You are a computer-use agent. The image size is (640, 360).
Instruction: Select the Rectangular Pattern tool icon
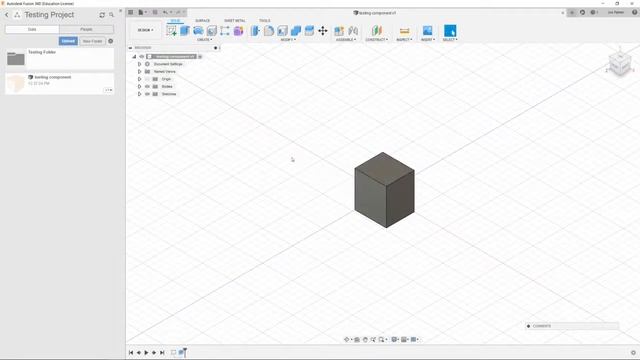[x=225, y=31]
